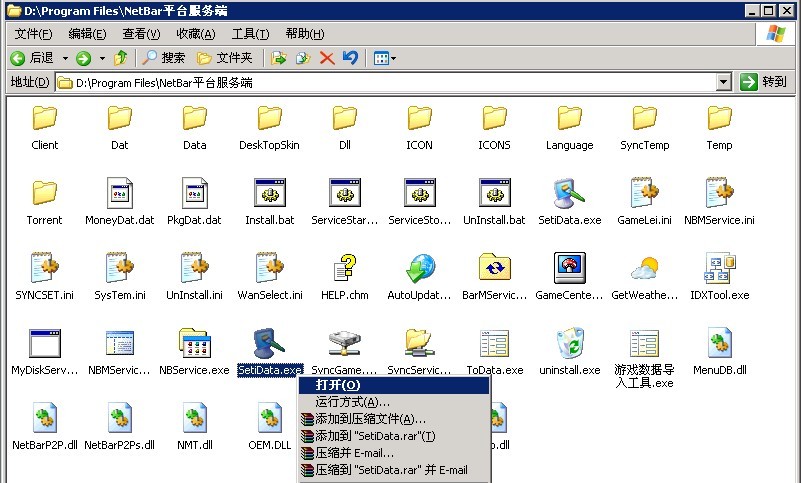Click the blue Undo arrow icon

[x=350, y=57]
